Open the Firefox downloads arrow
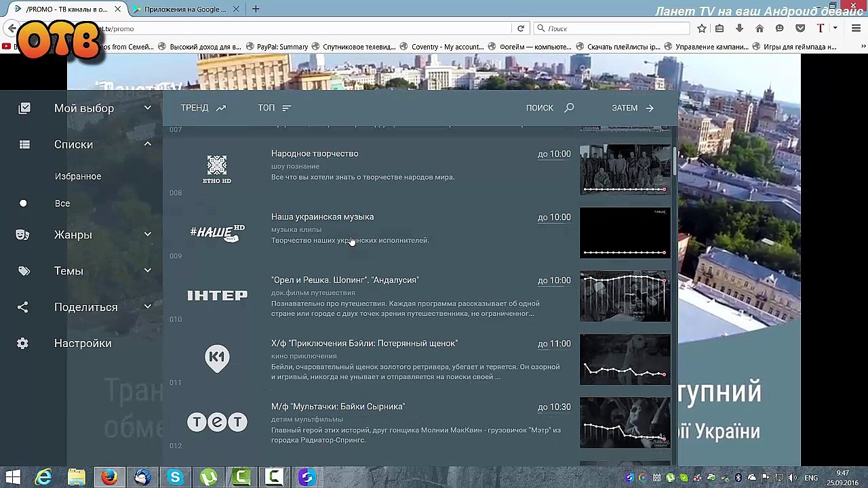The width and height of the screenshot is (868, 488). pos(740,28)
